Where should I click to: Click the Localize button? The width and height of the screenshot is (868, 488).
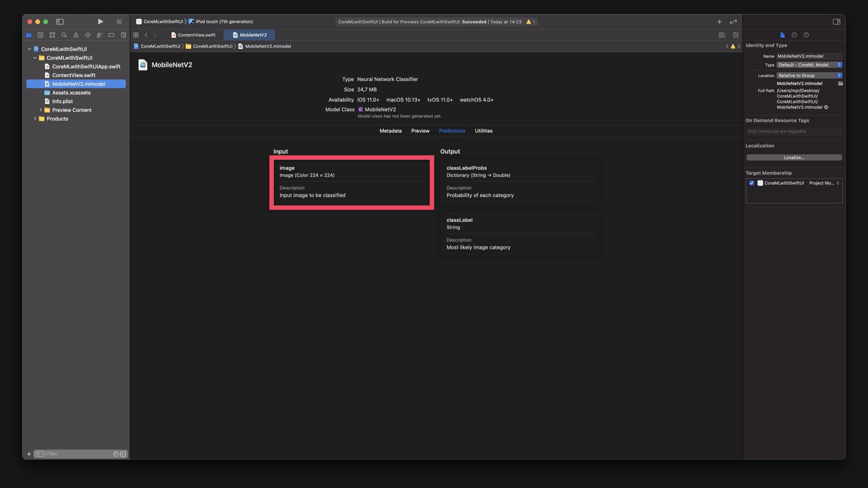794,158
